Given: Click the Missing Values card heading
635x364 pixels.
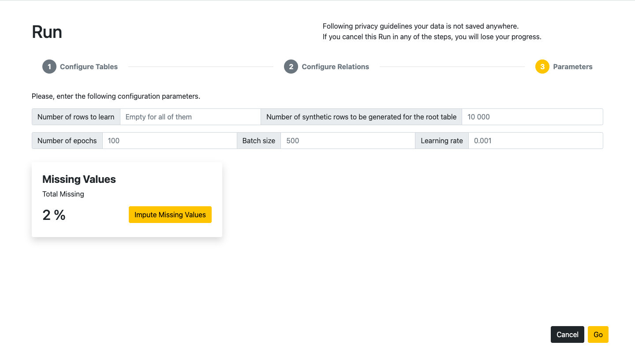Looking at the screenshot, I should pos(79,179).
